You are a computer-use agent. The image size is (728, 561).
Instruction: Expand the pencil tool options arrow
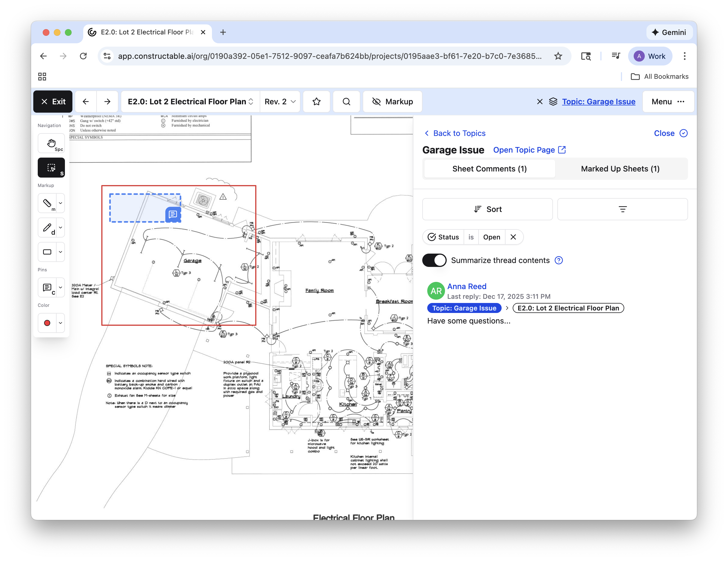click(60, 228)
